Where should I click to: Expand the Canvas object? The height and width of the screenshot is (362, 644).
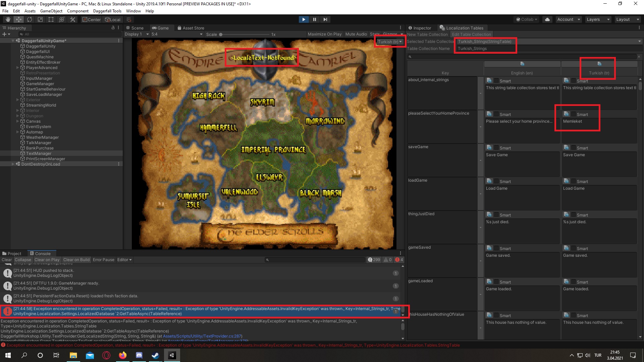click(18, 121)
